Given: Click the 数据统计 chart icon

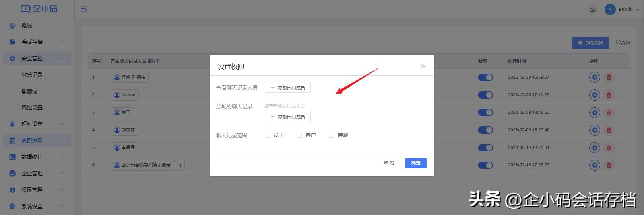Looking at the screenshot, I should click(12, 157).
